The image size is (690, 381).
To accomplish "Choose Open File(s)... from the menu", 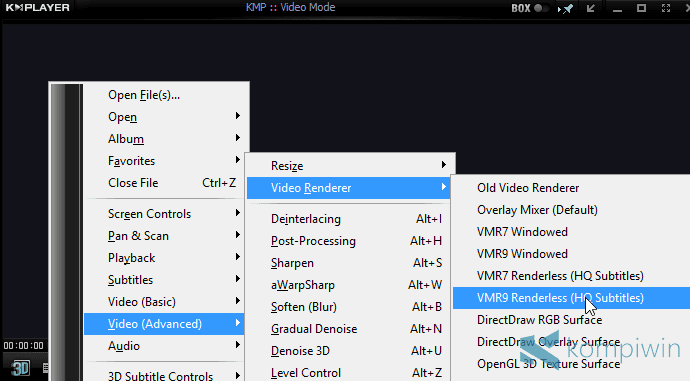I will click(166, 95).
